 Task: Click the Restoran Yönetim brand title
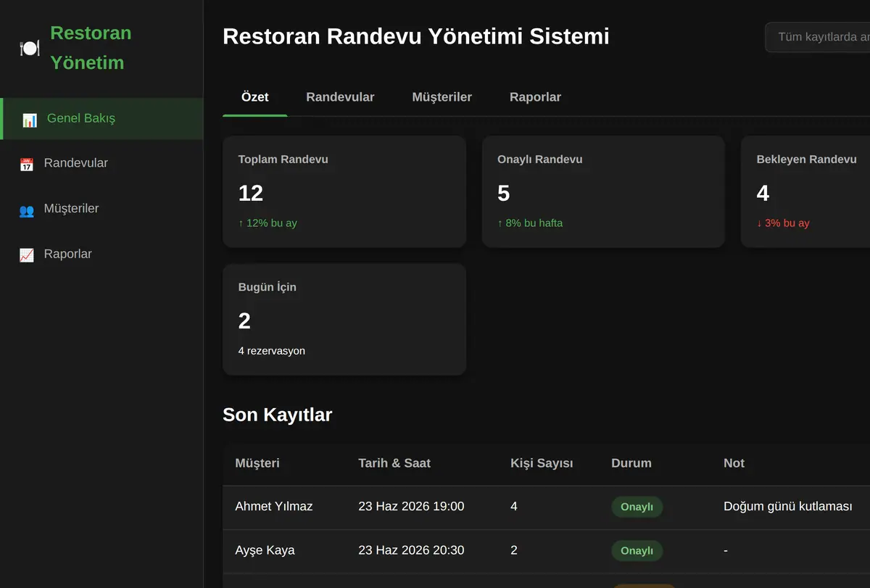pyautogui.click(x=91, y=48)
